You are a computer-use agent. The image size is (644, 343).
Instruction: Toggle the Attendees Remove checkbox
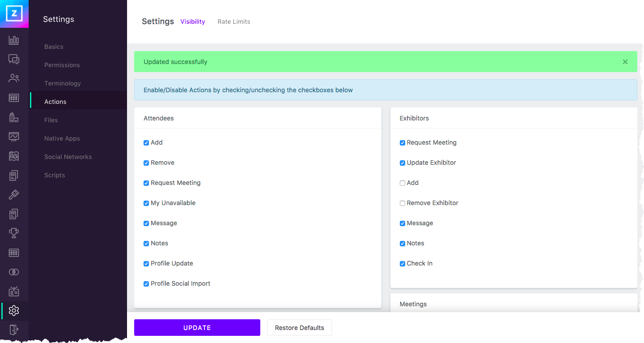click(146, 163)
